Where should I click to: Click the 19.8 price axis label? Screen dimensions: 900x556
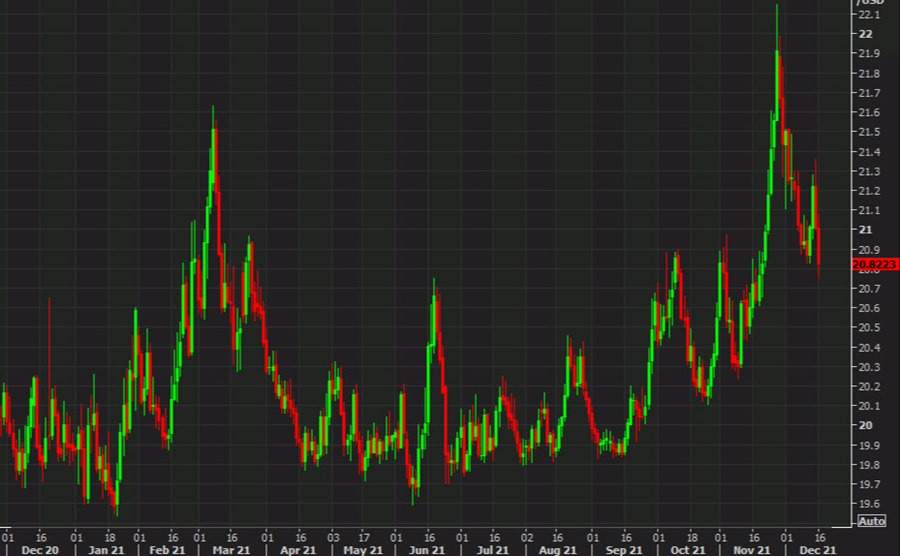click(x=869, y=465)
